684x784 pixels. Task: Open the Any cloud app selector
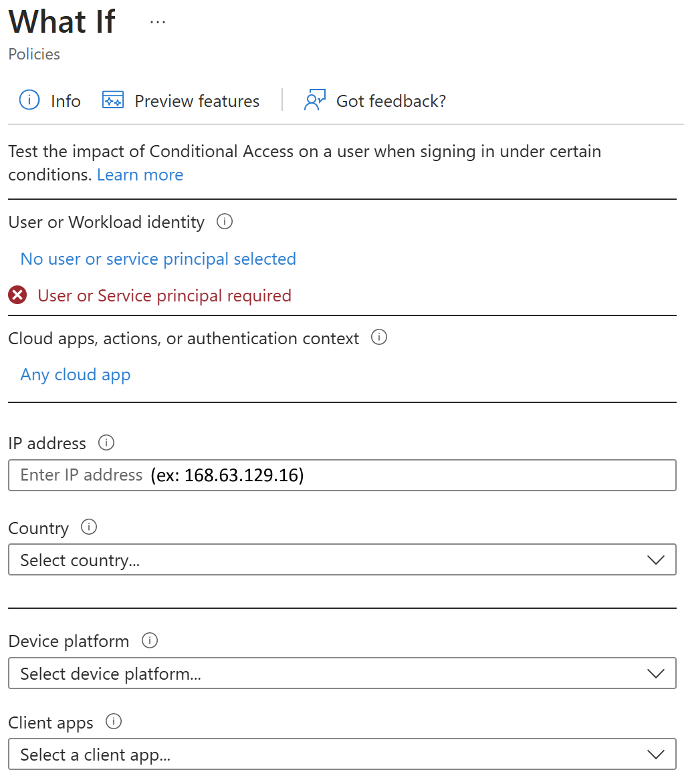click(75, 374)
